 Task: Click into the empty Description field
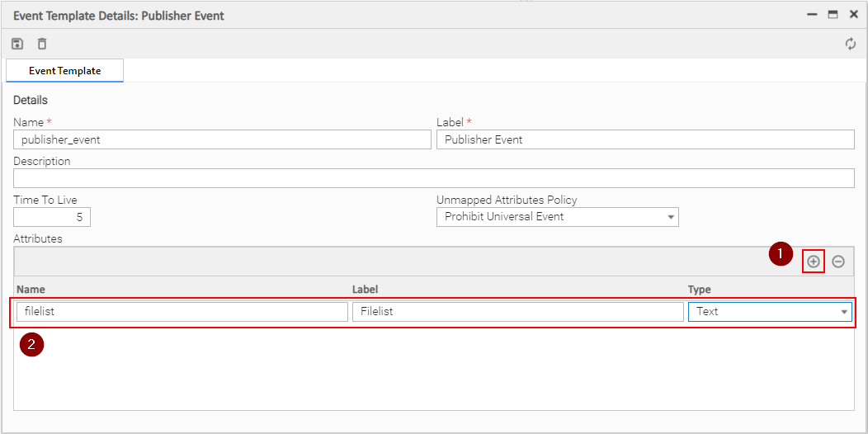[x=434, y=178]
